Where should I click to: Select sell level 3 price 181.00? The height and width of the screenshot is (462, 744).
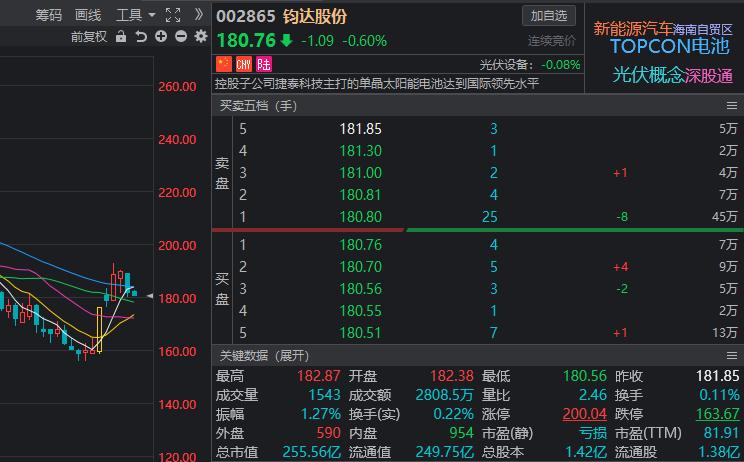click(361, 173)
